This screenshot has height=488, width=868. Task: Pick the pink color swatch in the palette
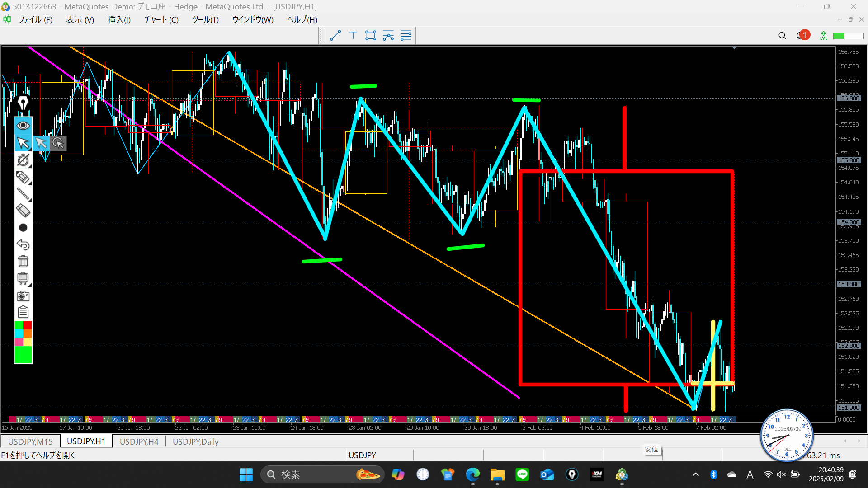[x=19, y=342]
